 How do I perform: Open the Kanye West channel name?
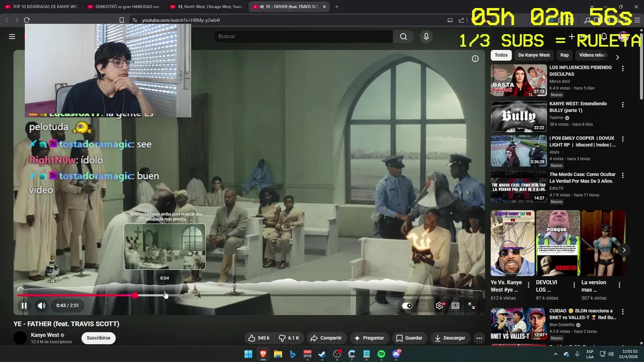point(45,335)
